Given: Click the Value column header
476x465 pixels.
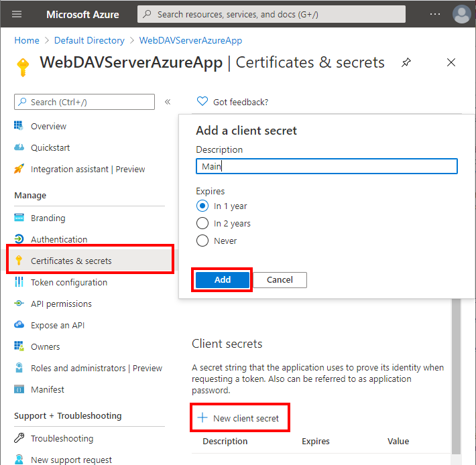Looking at the screenshot, I should point(398,441).
